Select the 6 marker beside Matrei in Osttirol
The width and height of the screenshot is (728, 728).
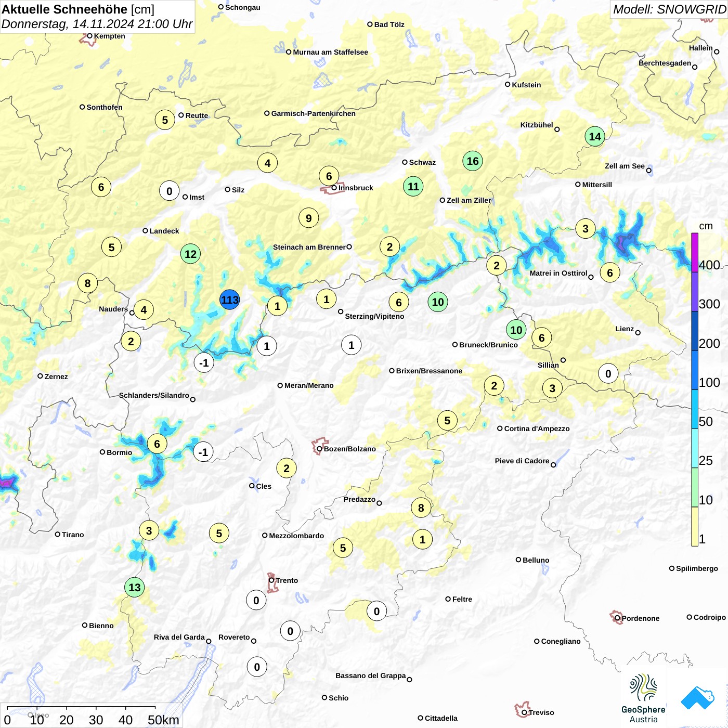pos(610,273)
